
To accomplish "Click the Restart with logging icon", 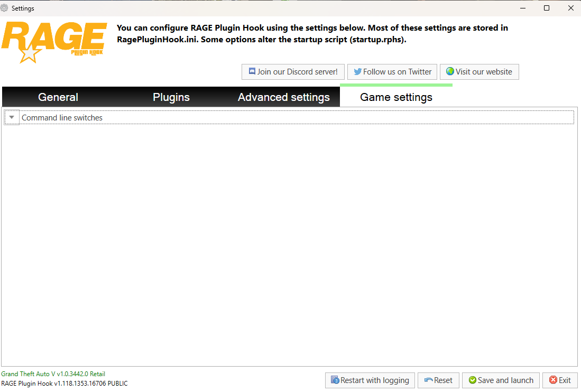I will 335,380.
